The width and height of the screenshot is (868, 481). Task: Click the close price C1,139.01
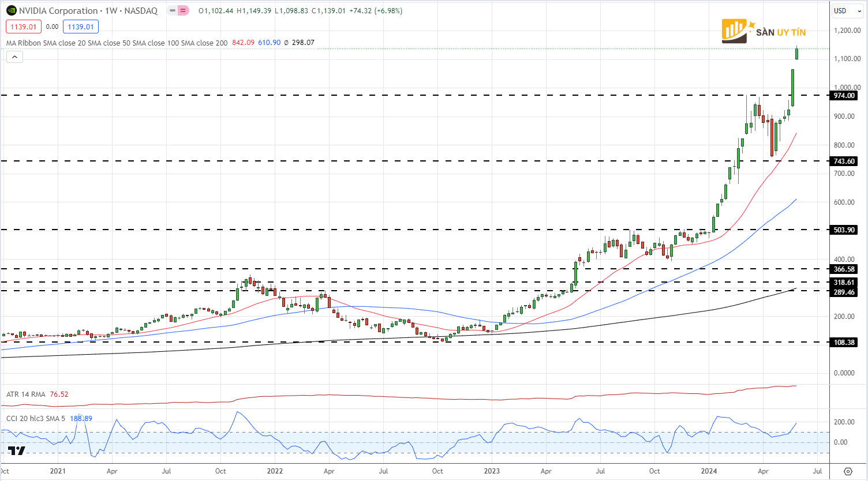[x=329, y=10]
